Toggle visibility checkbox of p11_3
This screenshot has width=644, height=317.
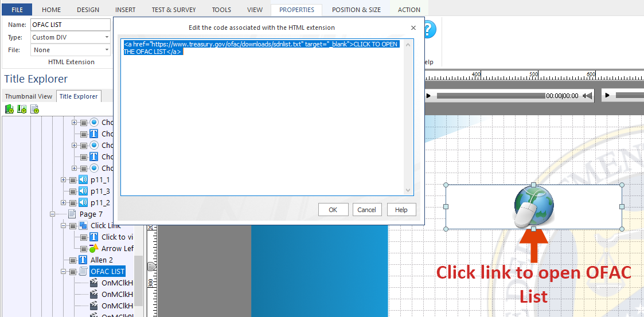[x=73, y=191]
